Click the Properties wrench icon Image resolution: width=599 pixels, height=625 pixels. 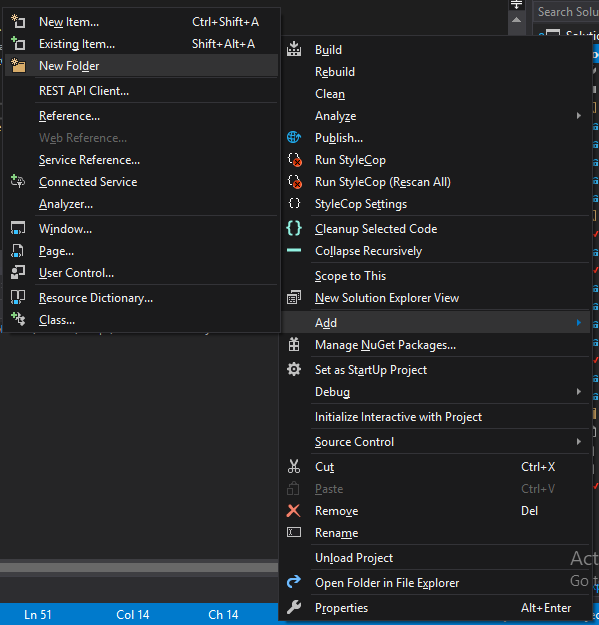294,607
